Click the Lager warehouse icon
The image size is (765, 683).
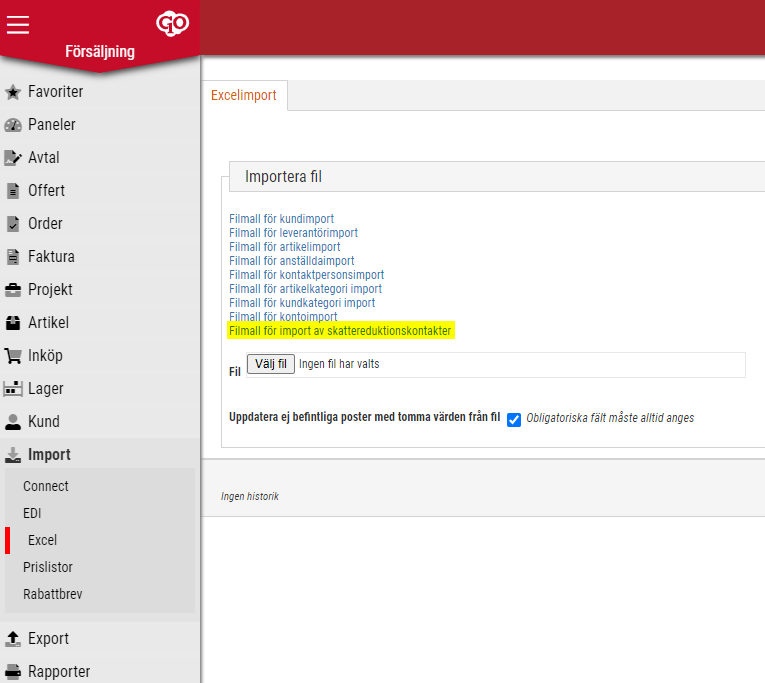click(x=13, y=389)
